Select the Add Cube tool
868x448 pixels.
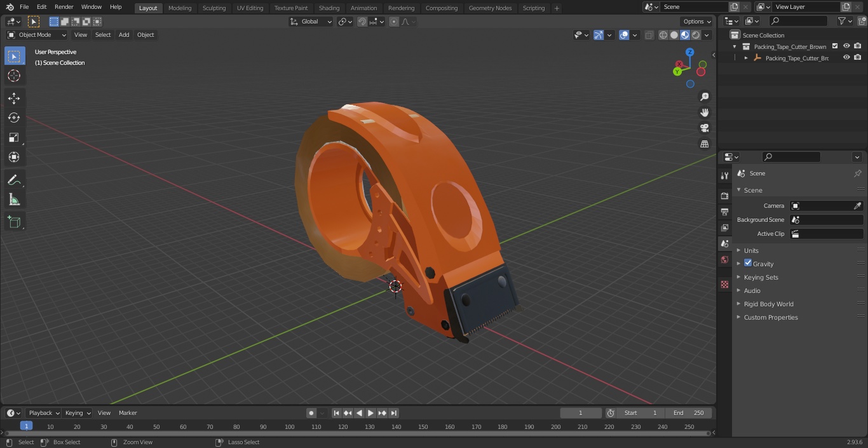click(x=14, y=222)
